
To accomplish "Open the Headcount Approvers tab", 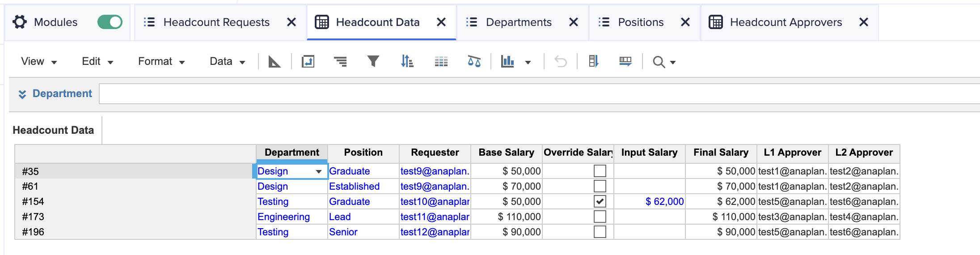I will click(786, 22).
